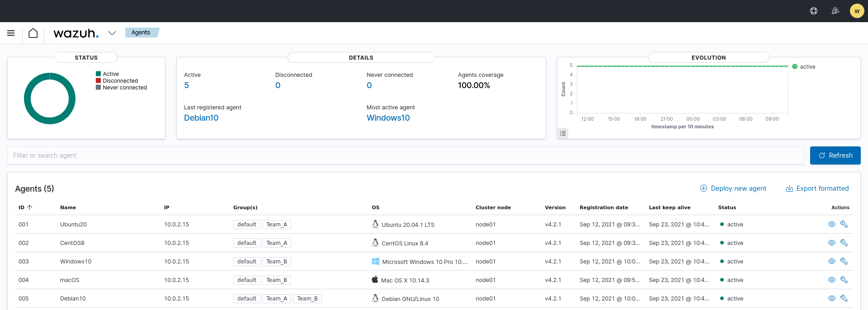
Task: Open last registered agent Debian10
Action: [201, 118]
